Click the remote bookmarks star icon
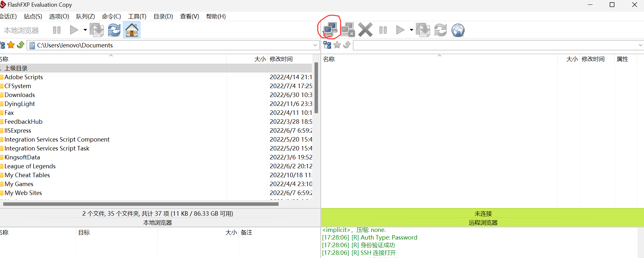This screenshot has width=644, height=258. tap(337, 45)
